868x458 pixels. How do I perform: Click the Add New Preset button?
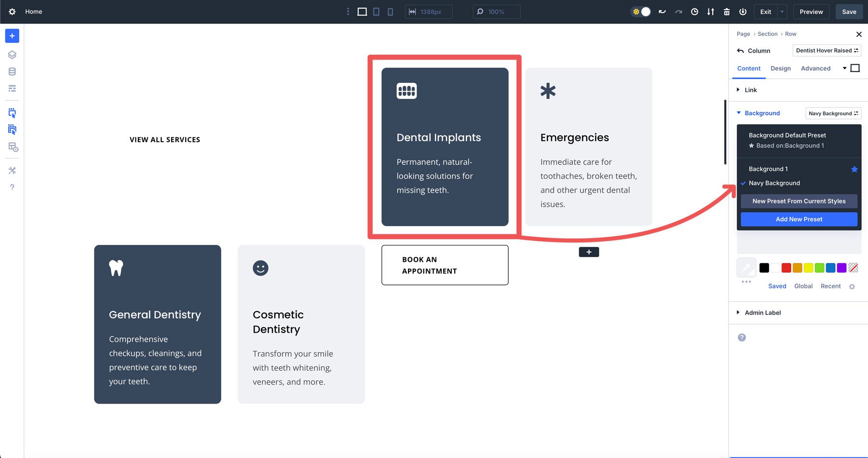[x=799, y=219]
